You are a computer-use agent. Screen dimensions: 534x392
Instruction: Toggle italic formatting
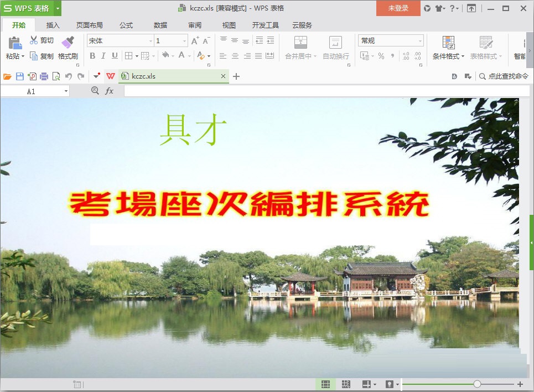tap(103, 55)
